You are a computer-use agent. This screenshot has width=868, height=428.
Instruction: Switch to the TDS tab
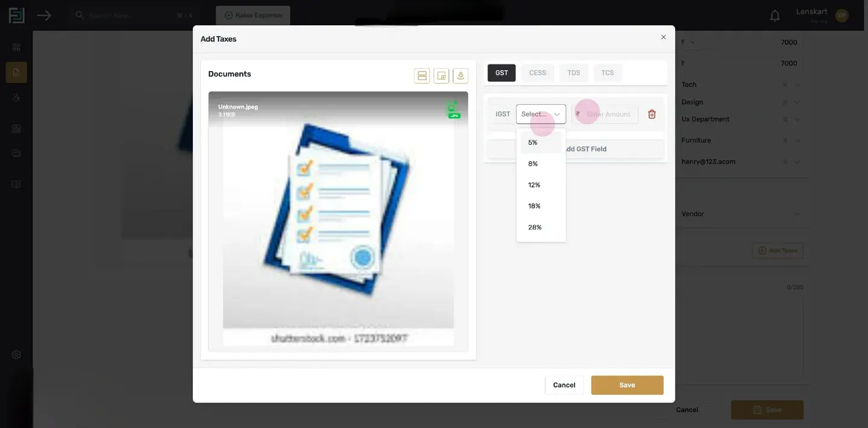point(574,73)
